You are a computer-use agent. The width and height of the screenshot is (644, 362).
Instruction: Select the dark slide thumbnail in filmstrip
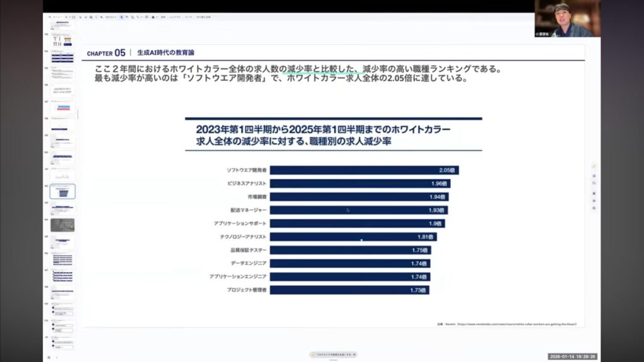click(x=62, y=225)
